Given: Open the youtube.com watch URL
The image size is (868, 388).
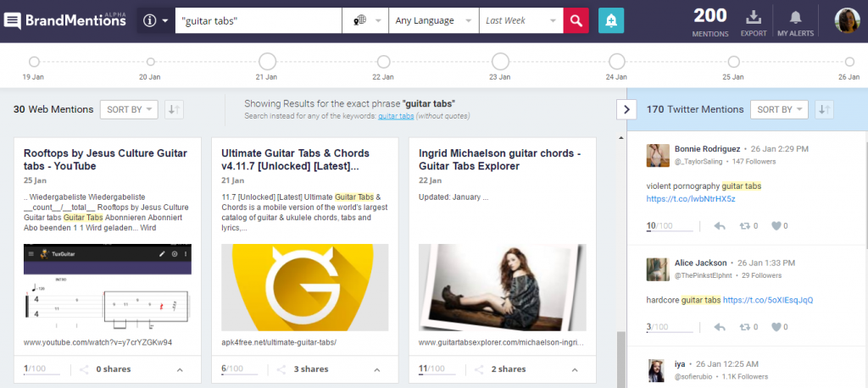Looking at the screenshot, I should (x=98, y=342).
